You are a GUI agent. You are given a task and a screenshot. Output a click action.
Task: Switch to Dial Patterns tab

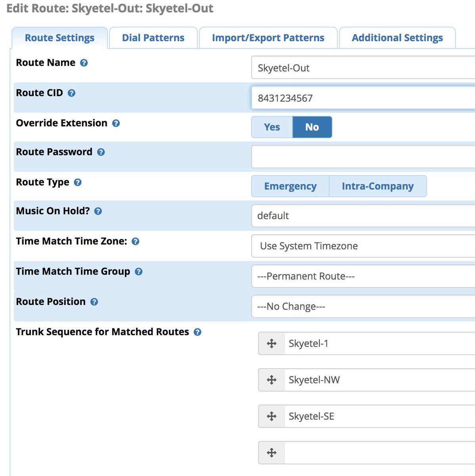click(153, 38)
